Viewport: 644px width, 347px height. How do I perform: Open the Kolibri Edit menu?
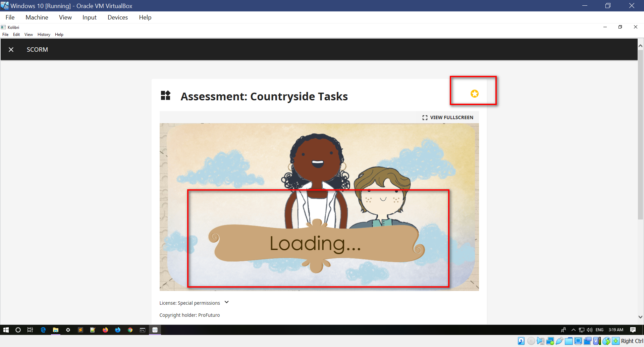click(16, 35)
